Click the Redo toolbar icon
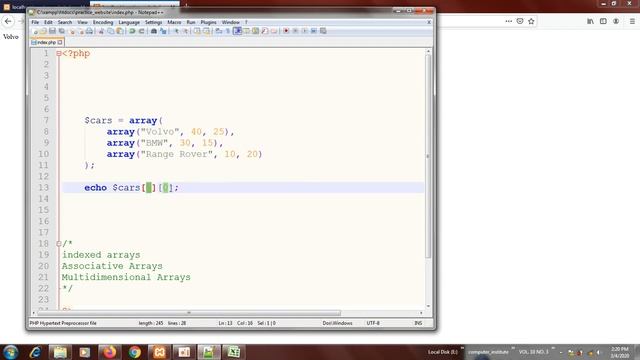Image resolution: width=640 pixels, height=360 pixels. [142, 31]
